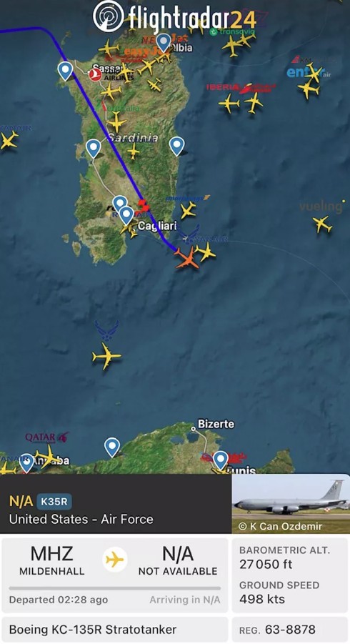Click the K35R aircraft type badge

(54, 502)
